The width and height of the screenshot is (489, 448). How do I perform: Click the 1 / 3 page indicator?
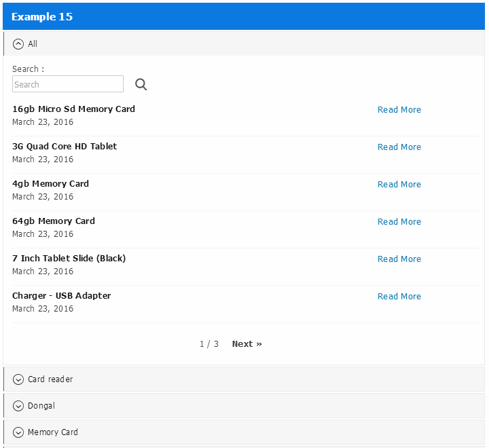coord(209,344)
